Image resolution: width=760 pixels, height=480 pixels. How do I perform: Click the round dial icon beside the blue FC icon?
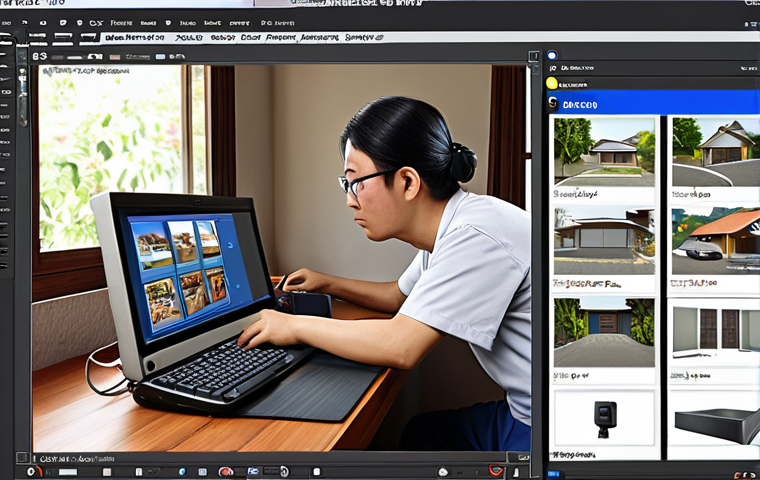[284, 471]
